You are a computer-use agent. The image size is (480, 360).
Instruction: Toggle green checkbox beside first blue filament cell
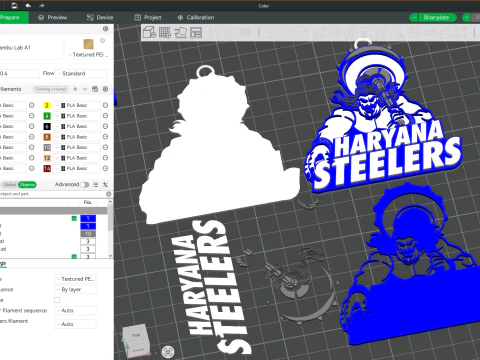(74, 218)
